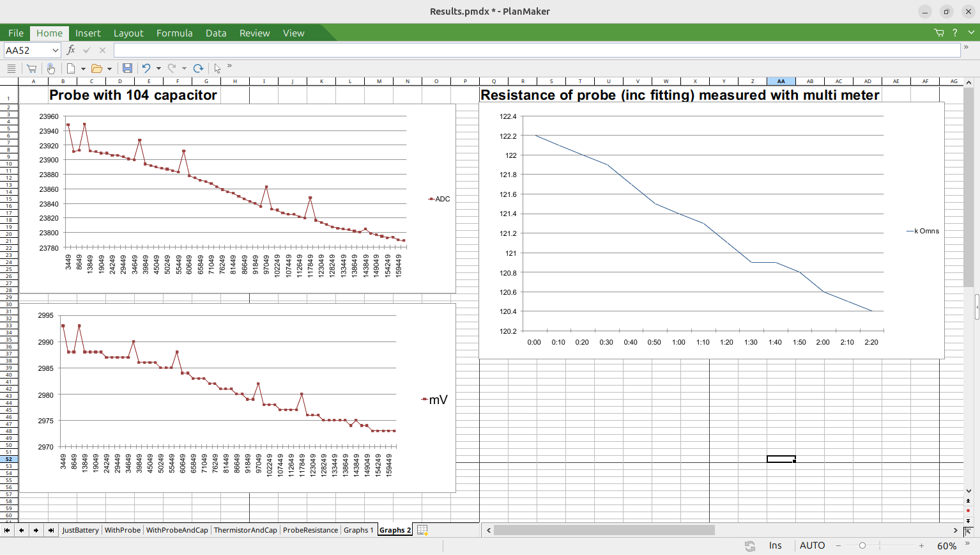Jump to next with the double down arrow

coord(969,520)
